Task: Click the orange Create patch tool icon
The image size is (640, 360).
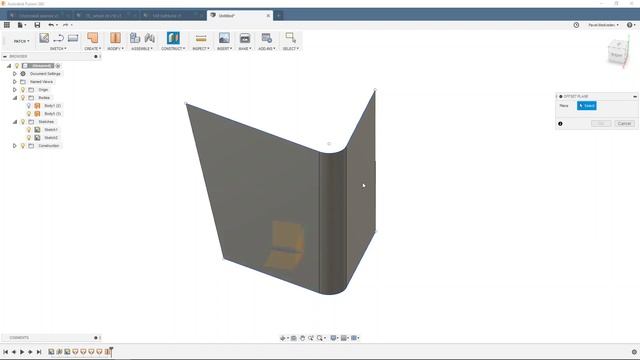Action: click(93, 38)
